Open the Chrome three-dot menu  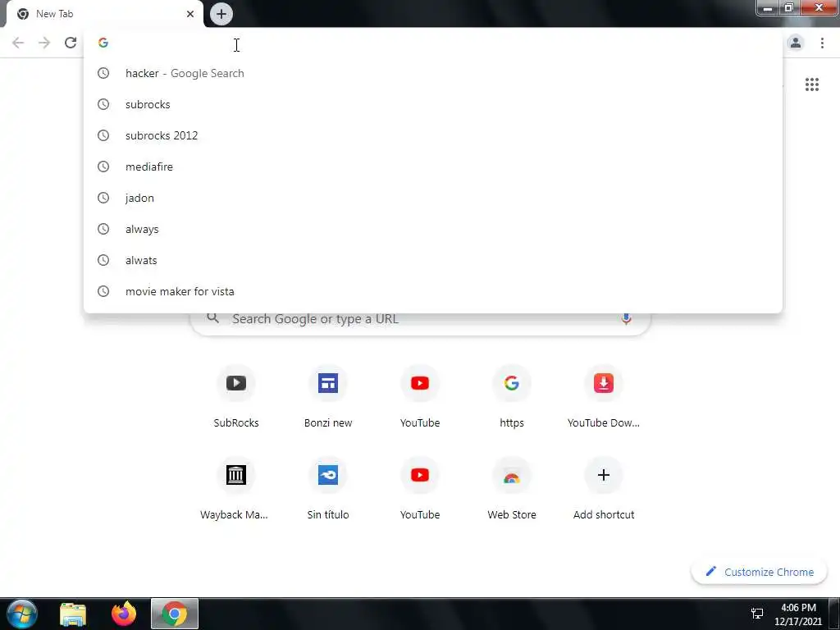pos(822,43)
